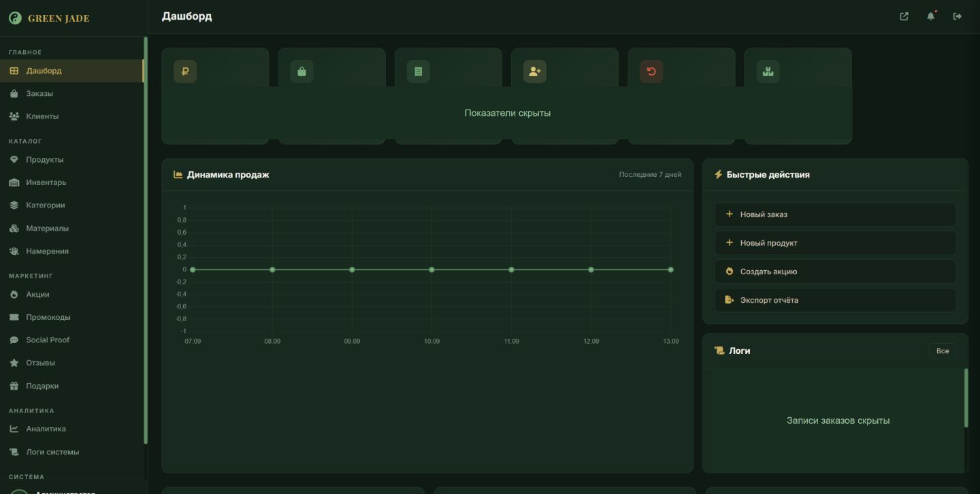The width and height of the screenshot is (980, 494).
Task: Click the shopping bag stat card icon
Action: (301, 71)
